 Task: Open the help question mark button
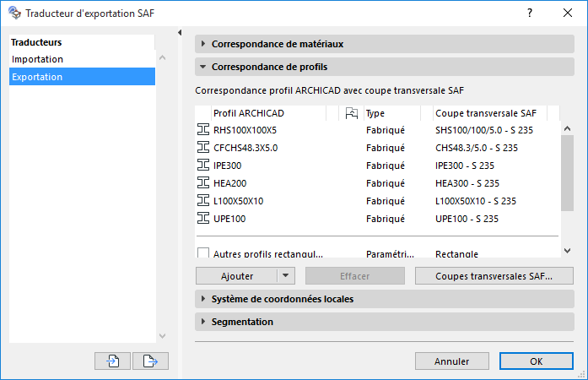click(x=530, y=13)
